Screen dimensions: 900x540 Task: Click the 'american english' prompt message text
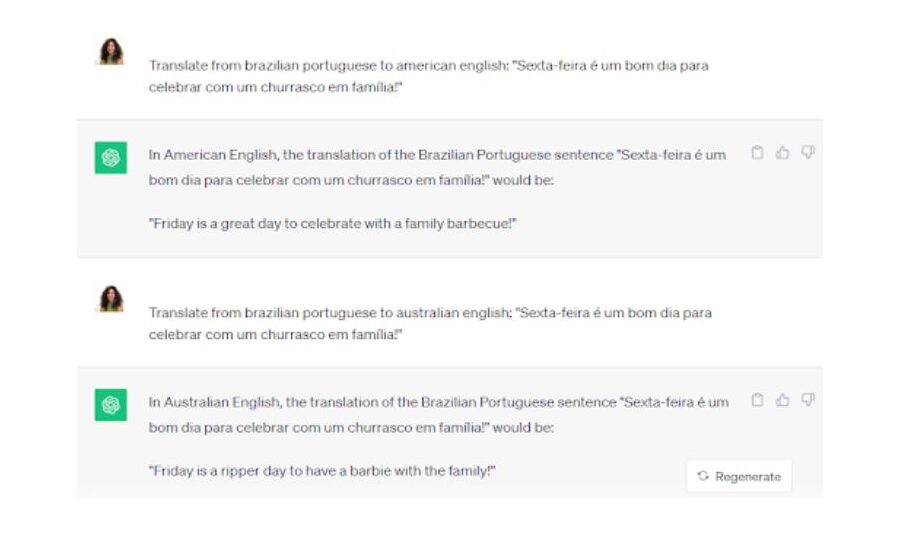point(429,76)
